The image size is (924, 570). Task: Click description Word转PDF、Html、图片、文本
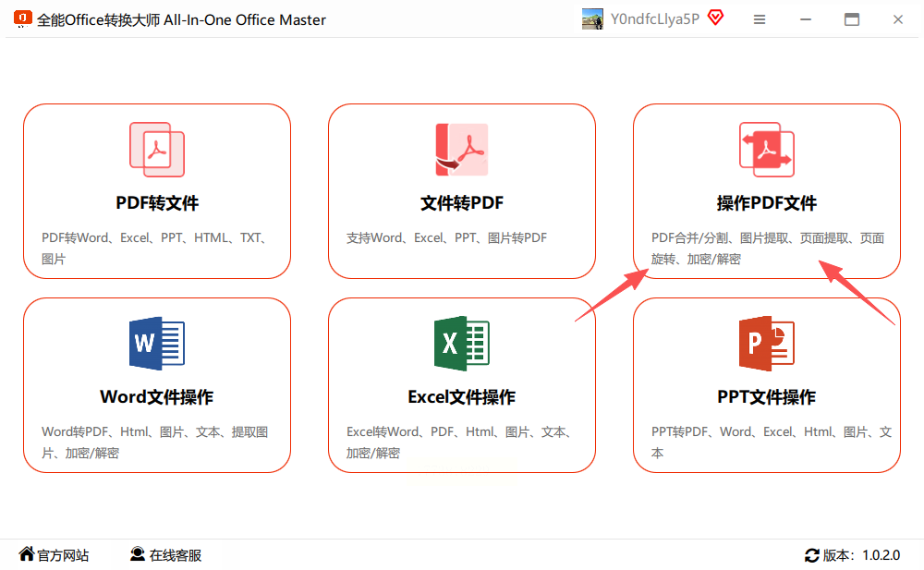tap(154, 443)
